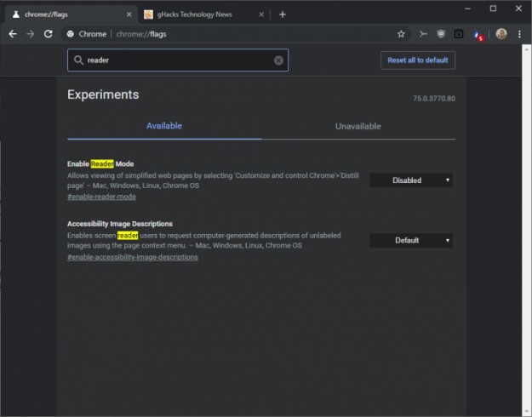Screen dimensions: 532x417
Task: Minimize the Chrome window
Action: tap(467, 9)
